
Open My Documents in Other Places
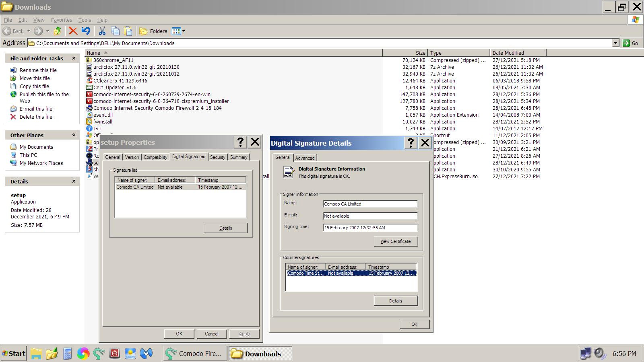[36, 147]
